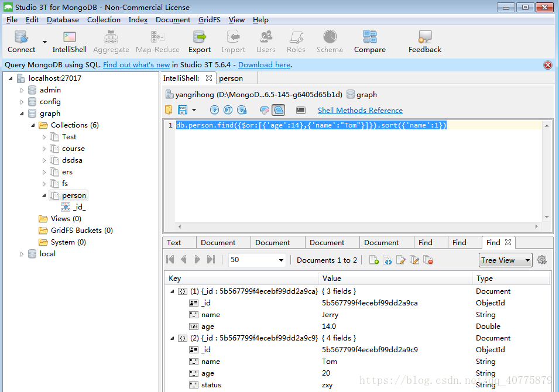559x392 pixels.
Task: Open the GridFS menu
Action: click(210, 20)
